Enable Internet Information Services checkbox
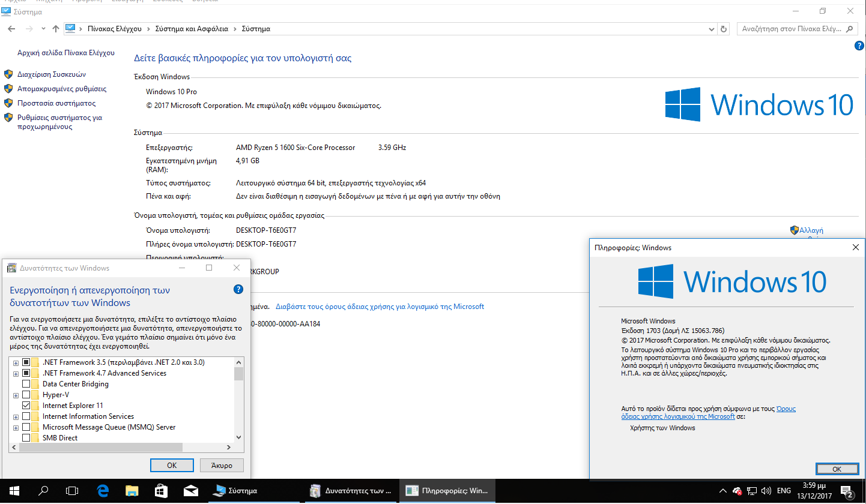866x504 pixels. [x=26, y=416]
